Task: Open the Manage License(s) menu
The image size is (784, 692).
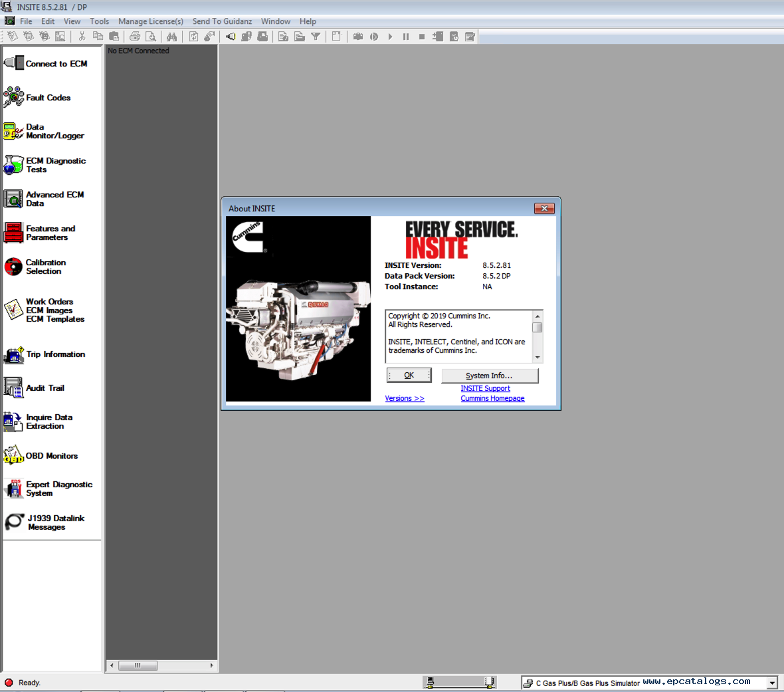Action: pos(151,21)
